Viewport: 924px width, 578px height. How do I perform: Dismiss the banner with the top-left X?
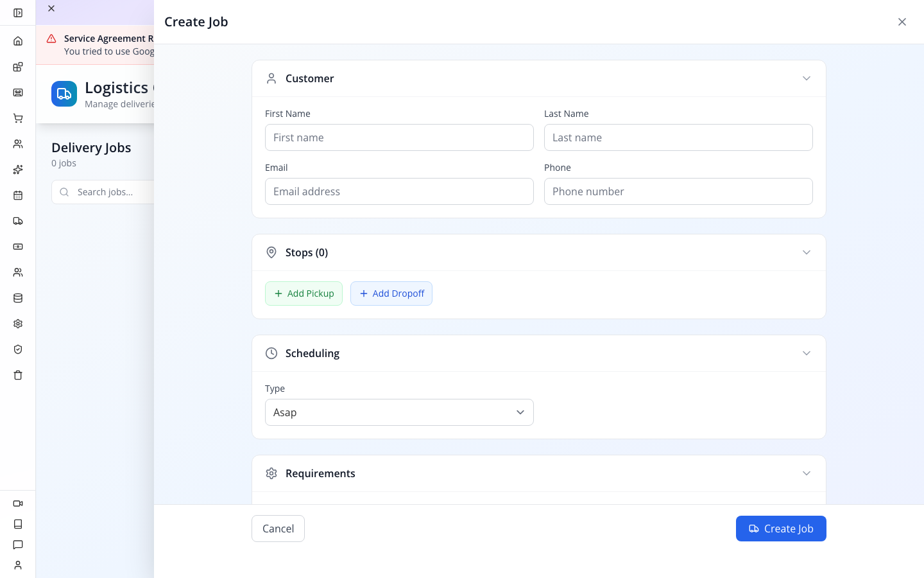coord(51,8)
